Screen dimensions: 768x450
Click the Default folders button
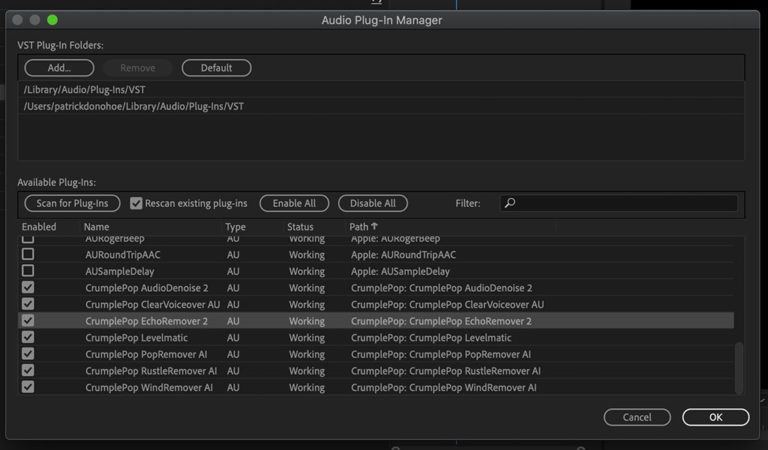coord(216,68)
